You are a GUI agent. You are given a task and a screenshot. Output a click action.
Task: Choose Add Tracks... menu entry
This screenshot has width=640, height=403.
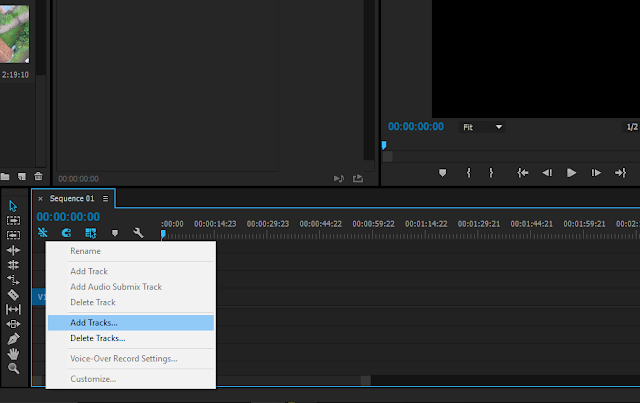[131, 323]
